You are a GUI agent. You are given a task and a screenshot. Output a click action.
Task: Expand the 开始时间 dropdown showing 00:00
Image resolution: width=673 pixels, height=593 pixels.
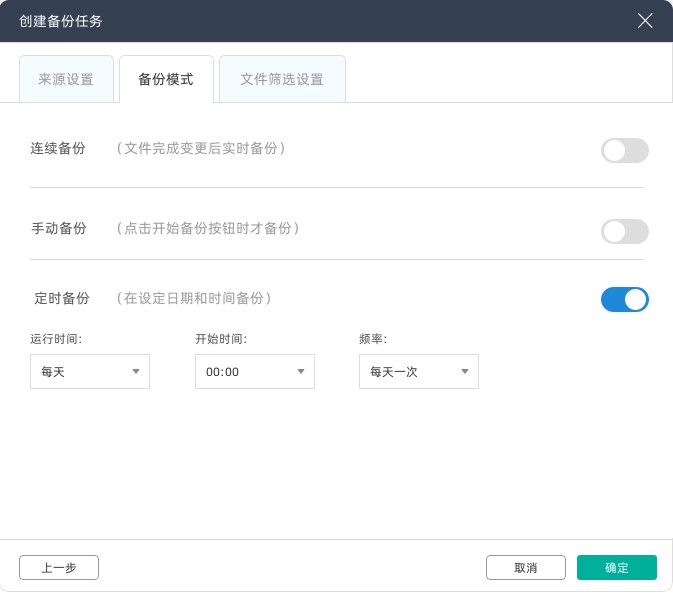point(254,371)
